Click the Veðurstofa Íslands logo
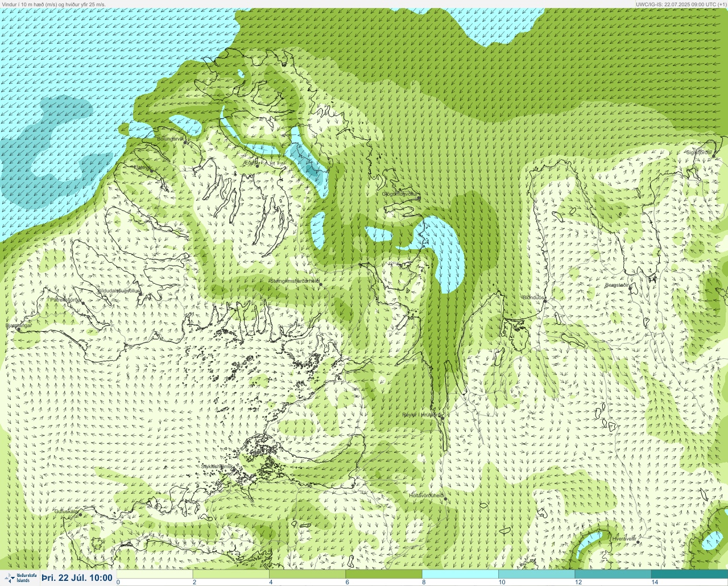The height and width of the screenshot is (586, 728). [x=20, y=578]
